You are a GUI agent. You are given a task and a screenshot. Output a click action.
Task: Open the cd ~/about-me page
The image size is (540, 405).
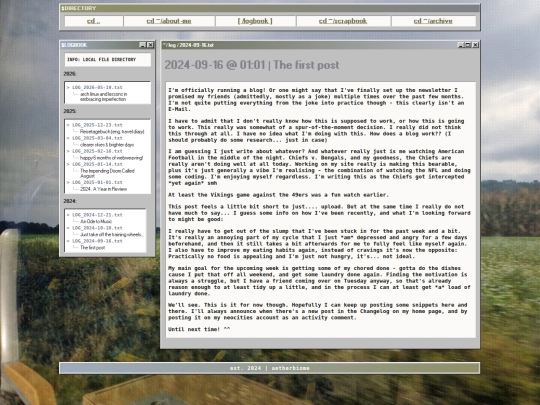pyautogui.click(x=169, y=21)
